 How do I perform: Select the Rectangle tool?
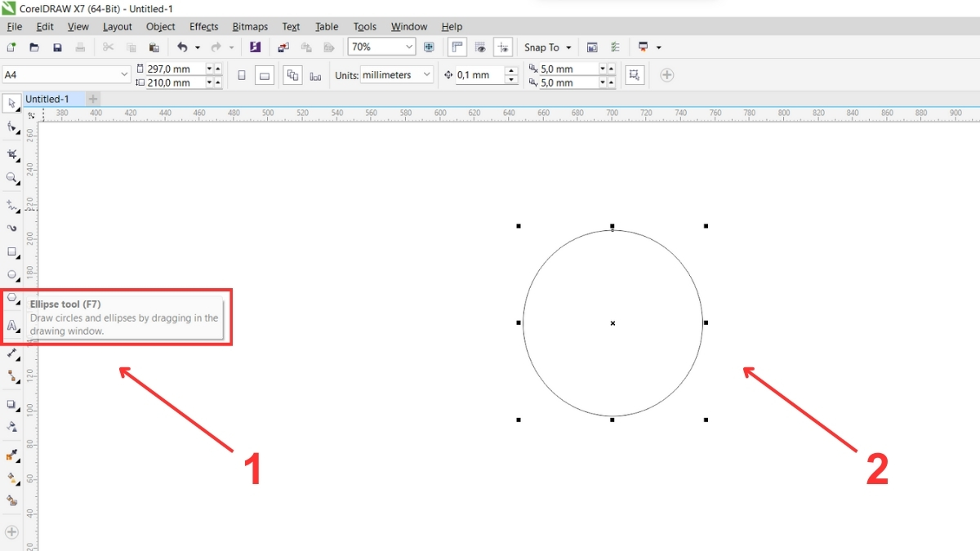(x=12, y=251)
